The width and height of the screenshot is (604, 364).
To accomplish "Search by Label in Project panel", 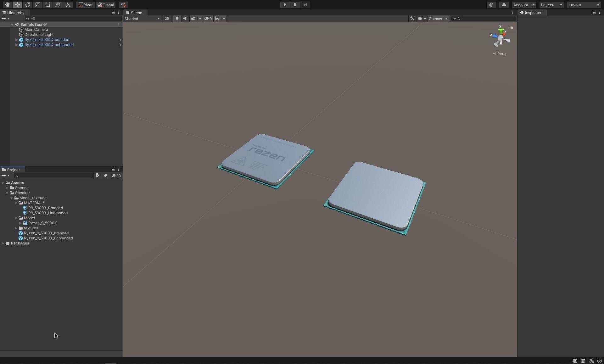I will coord(105,176).
